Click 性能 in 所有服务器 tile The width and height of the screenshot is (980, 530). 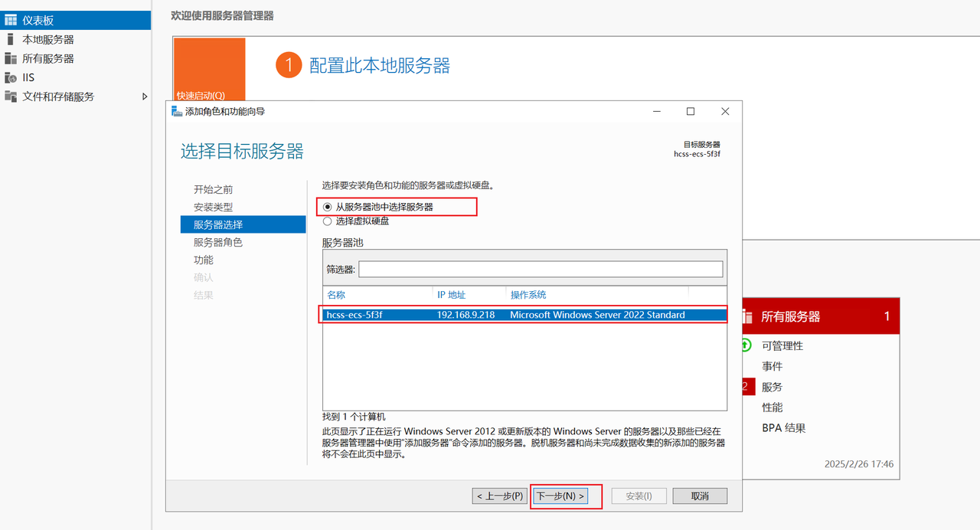(772, 407)
